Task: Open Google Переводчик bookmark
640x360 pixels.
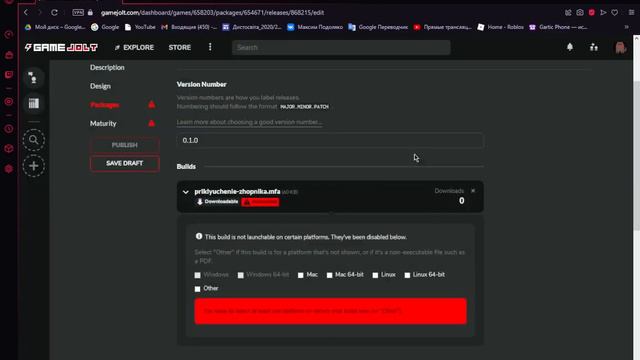Action: coord(378,27)
